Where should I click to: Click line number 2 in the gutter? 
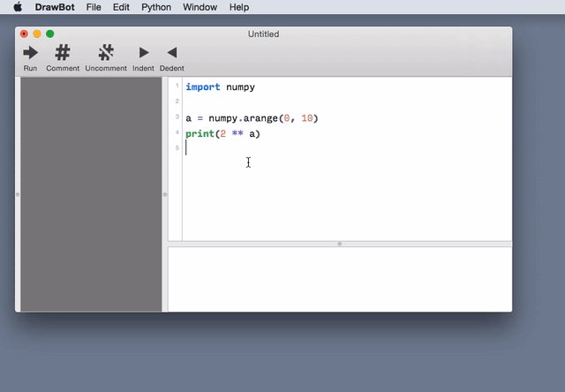pyautogui.click(x=177, y=102)
